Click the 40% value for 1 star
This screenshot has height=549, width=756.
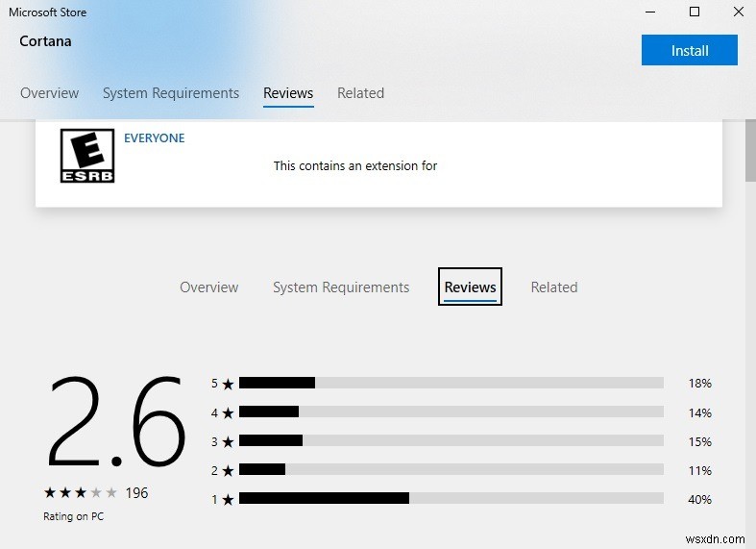coord(699,499)
